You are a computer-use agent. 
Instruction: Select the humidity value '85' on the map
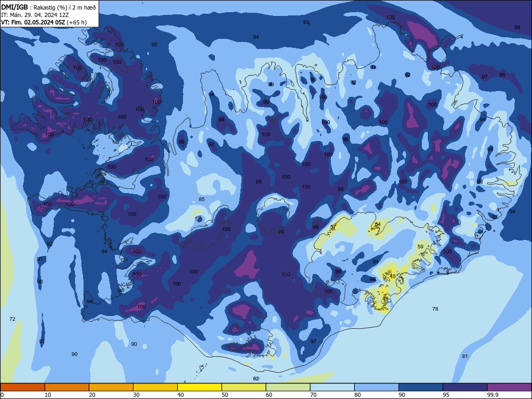202,199
